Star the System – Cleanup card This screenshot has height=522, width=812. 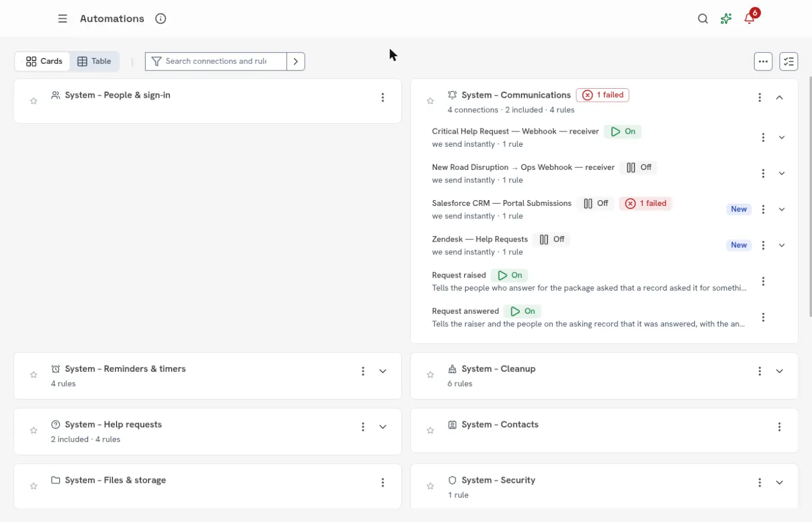[430, 375]
